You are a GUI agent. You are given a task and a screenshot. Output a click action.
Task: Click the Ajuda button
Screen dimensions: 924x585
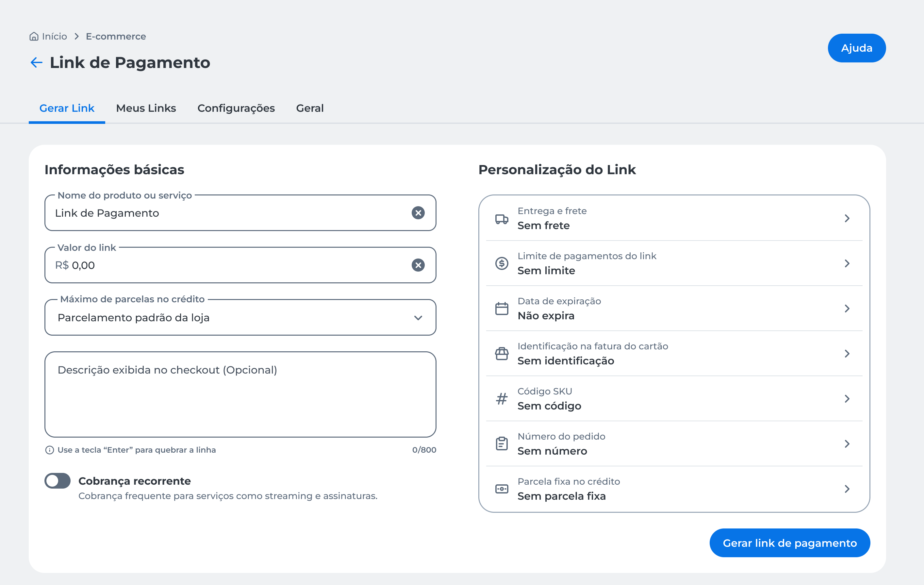point(856,48)
